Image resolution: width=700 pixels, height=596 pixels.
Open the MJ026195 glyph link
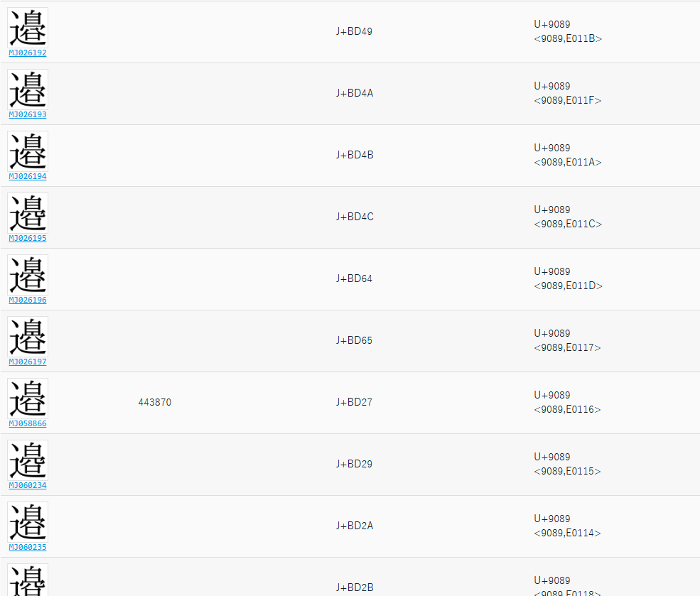click(28, 239)
